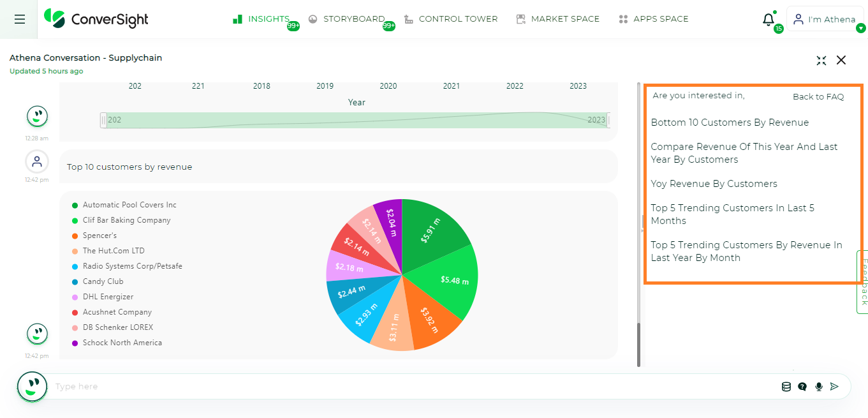Expand the hamburger menu on the left

(x=18, y=19)
